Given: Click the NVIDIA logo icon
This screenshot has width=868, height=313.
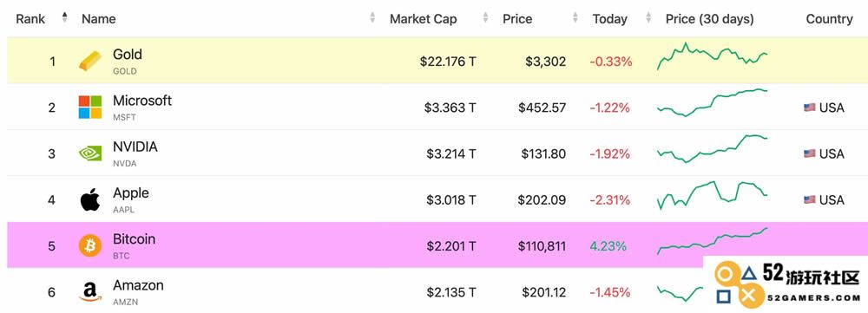Looking at the screenshot, I should point(90,153).
